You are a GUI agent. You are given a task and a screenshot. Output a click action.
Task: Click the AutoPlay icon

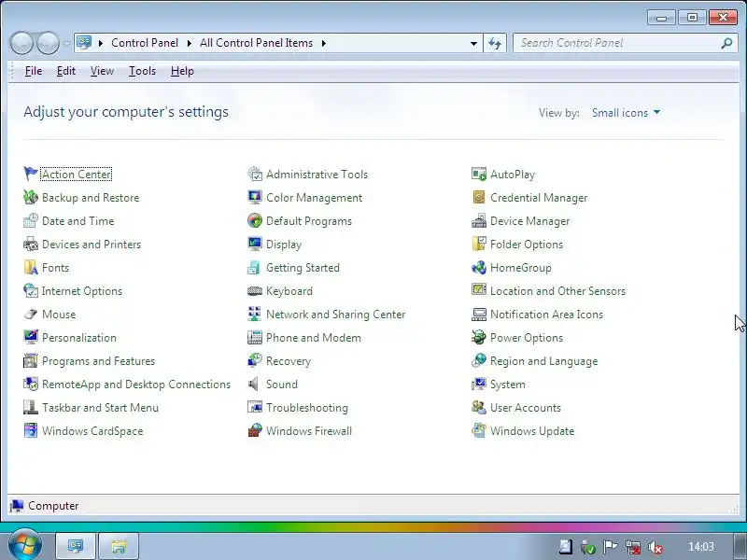(479, 175)
